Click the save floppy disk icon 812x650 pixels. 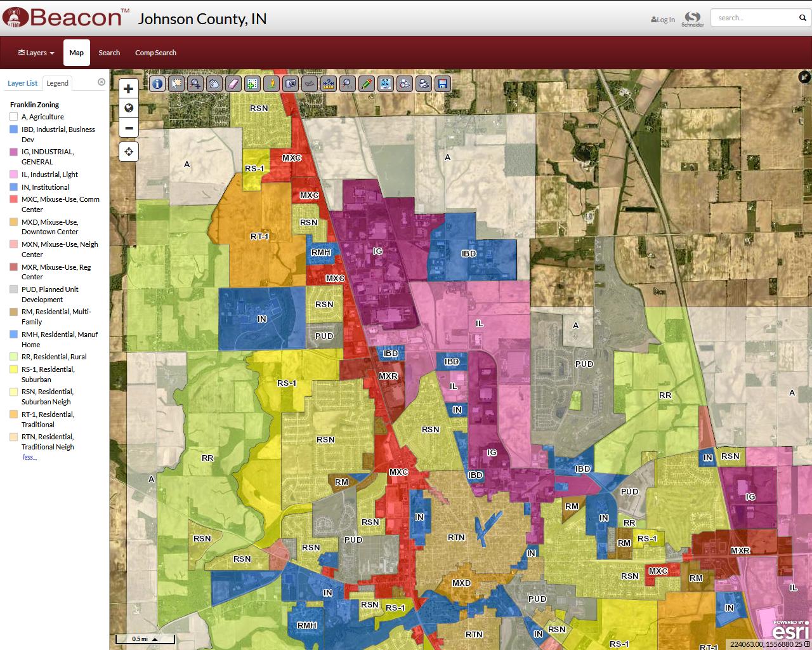tap(443, 83)
